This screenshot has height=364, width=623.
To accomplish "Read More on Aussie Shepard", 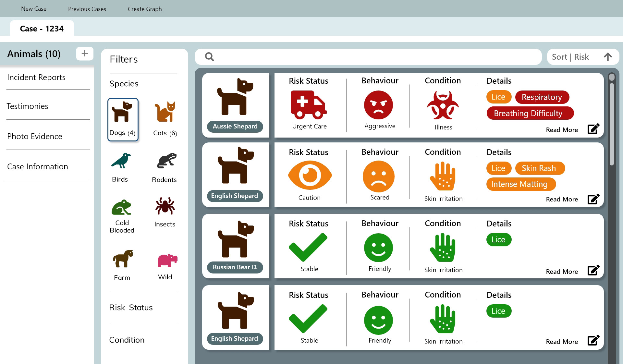I will pyautogui.click(x=562, y=130).
